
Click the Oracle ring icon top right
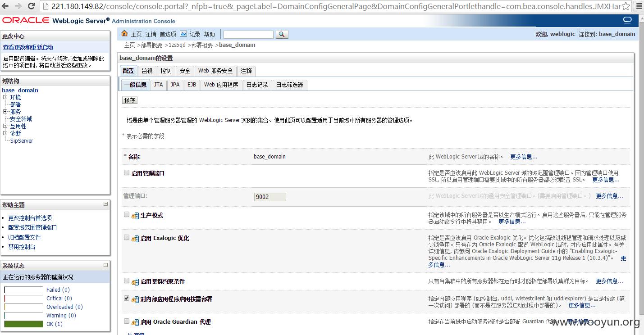pyautogui.click(x=627, y=20)
